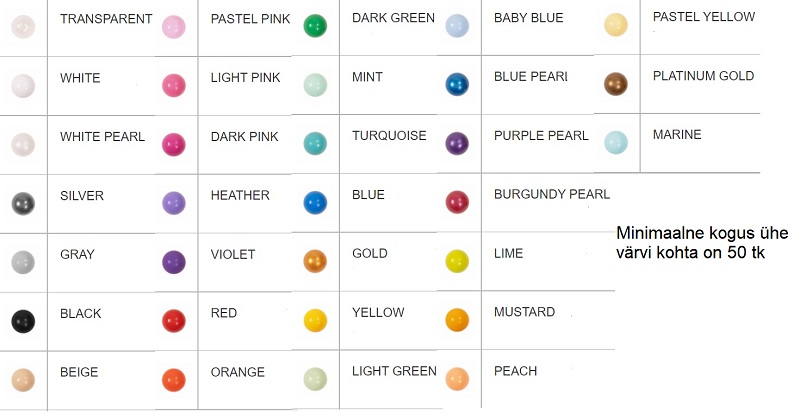The height and width of the screenshot is (414, 800).
Task: Choose the Peach ball swatch
Action: click(457, 379)
